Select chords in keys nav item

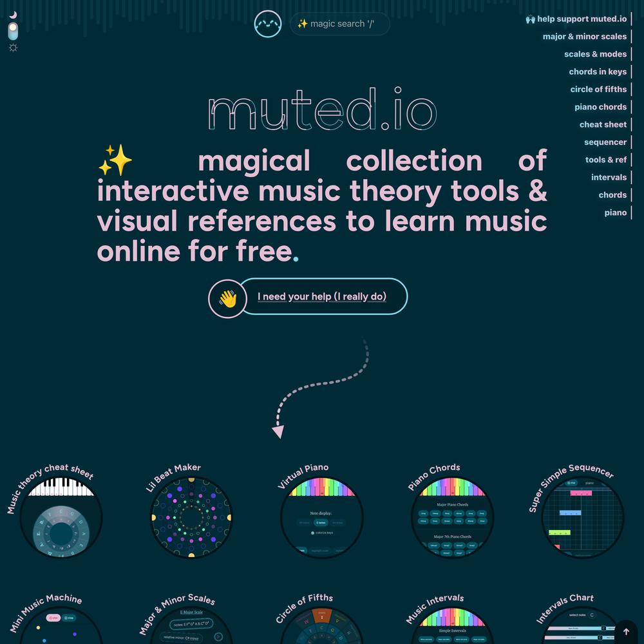click(x=598, y=72)
